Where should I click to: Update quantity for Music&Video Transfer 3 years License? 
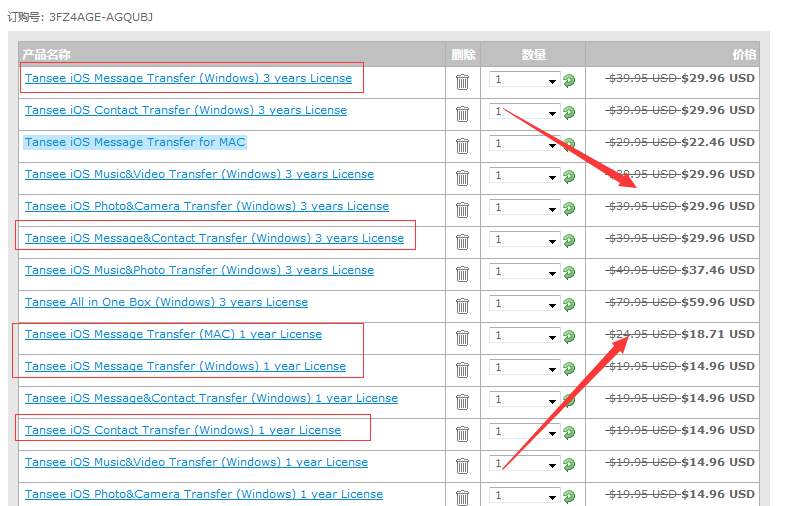coord(569,176)
